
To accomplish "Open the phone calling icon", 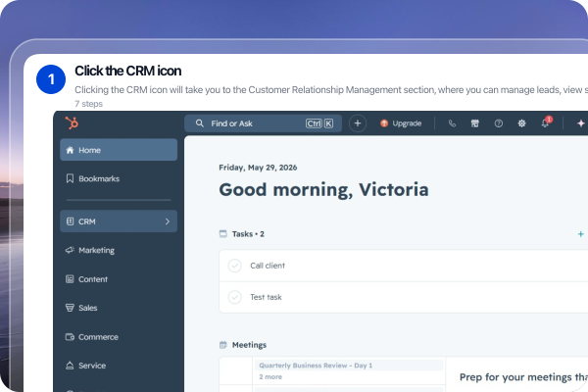I will tap(452, 123).
